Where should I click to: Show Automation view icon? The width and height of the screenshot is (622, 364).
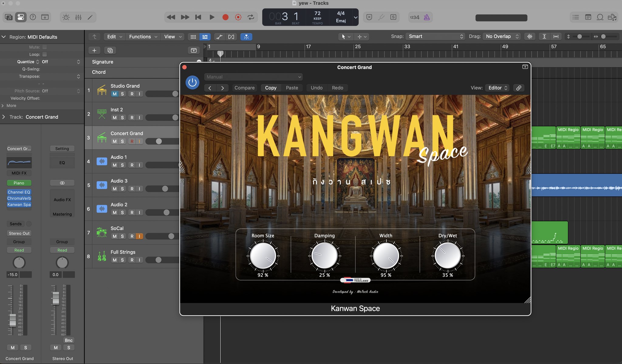pyautogui.click(x=219, y=37)
